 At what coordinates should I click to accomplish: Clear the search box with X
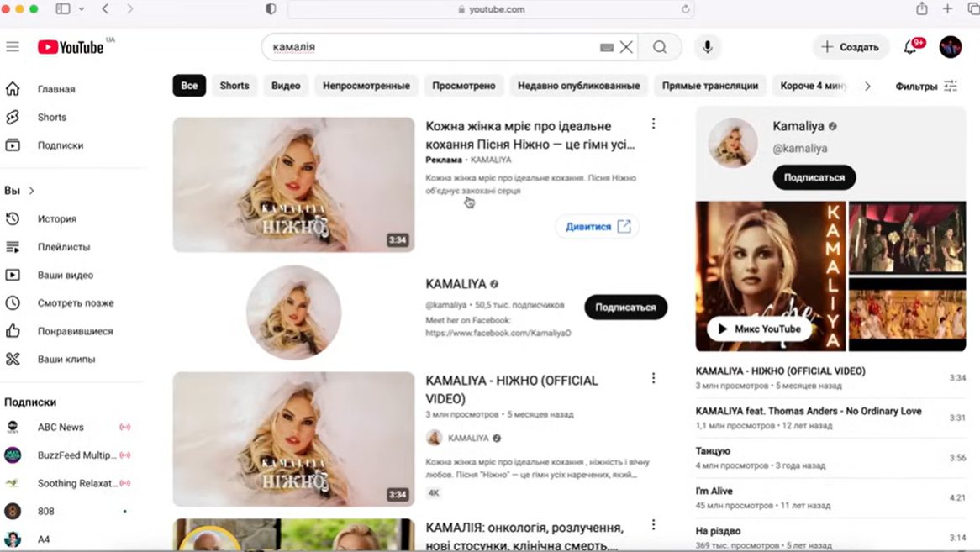[626, 47]
